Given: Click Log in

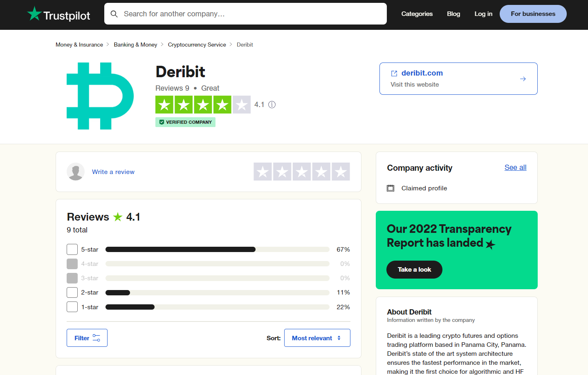Looking at the screenshot, I should point(483,14).
